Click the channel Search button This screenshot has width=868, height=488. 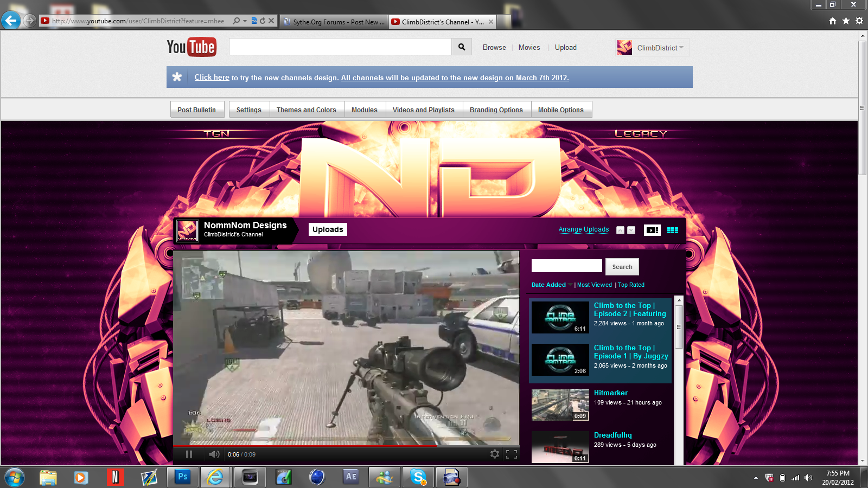[622, 267]
